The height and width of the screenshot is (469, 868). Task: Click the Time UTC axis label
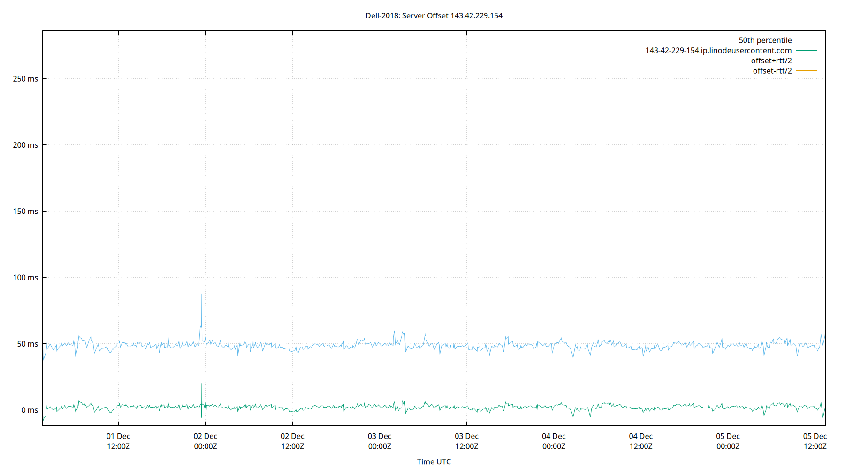coord(434,461)
